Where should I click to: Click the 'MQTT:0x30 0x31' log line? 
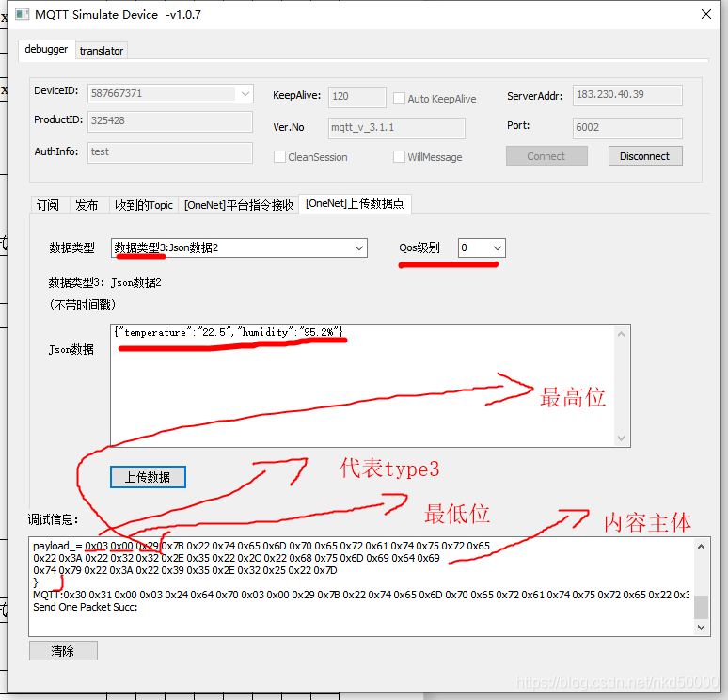(x=361, y=595)
